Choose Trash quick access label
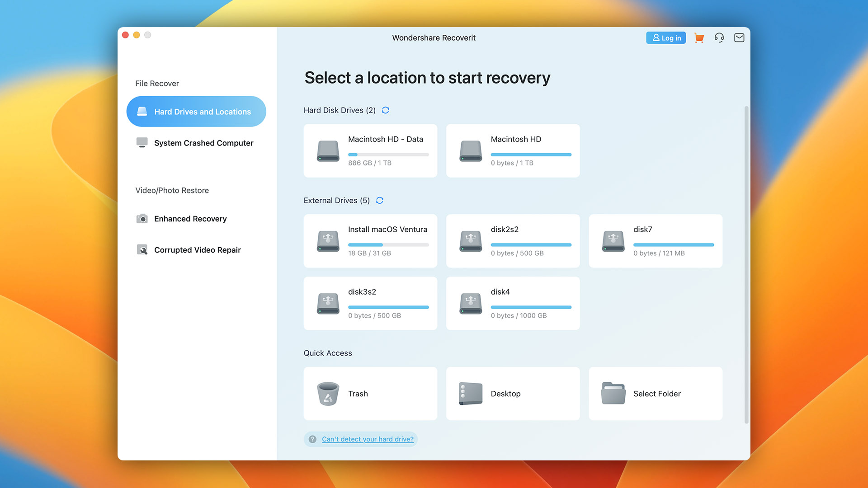Image resolution: width=868 pixels, height=488 pixels. pos(358,394)
